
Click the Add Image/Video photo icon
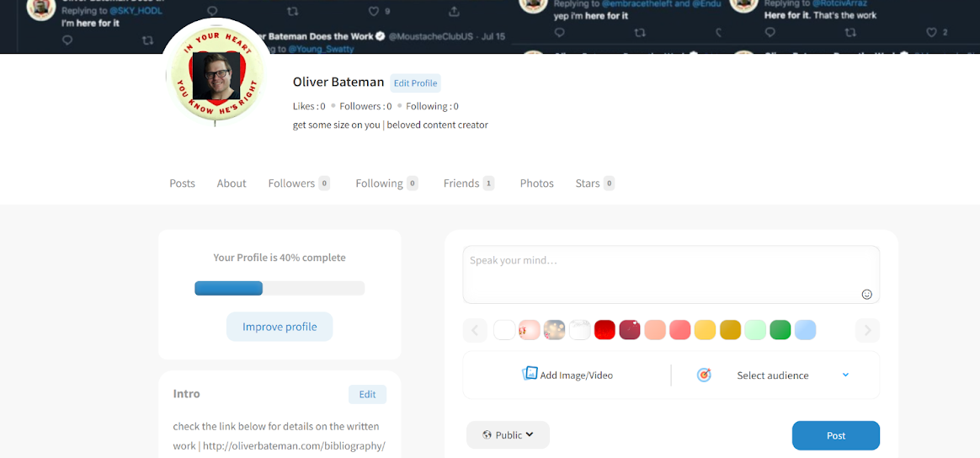tap(530, 374)
